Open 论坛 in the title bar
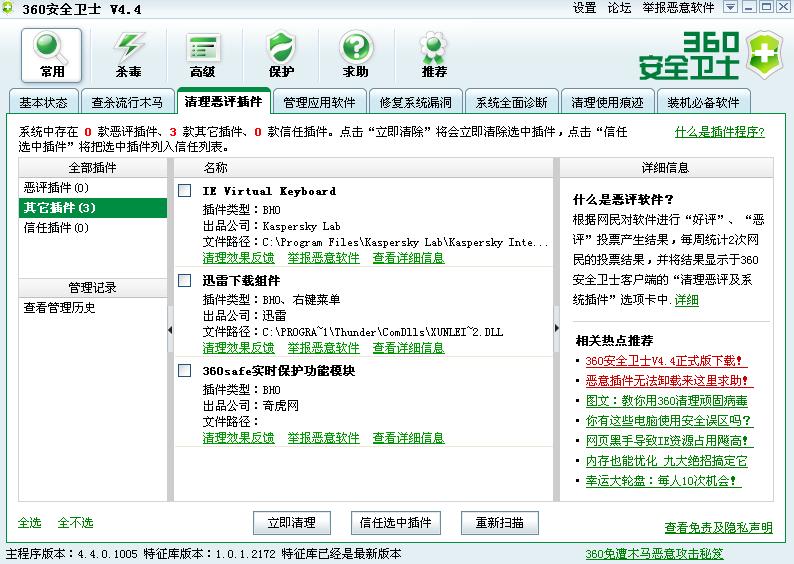 click(619, 8)
